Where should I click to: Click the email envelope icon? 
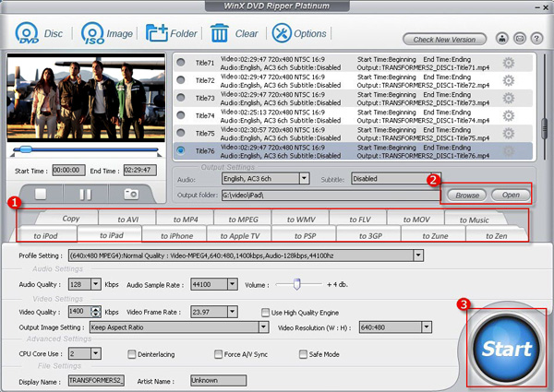[x=519, y=38]
